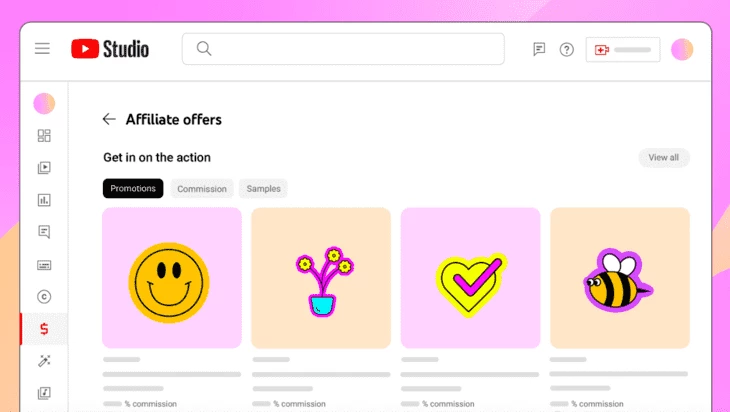Open the hamburger navigation menu

tap(42, 48)
